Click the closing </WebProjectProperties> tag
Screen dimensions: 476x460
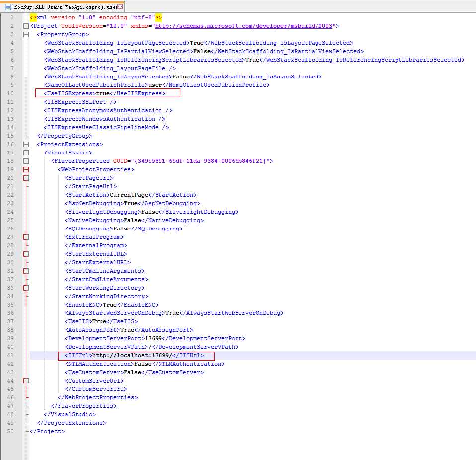pos(97,397)
